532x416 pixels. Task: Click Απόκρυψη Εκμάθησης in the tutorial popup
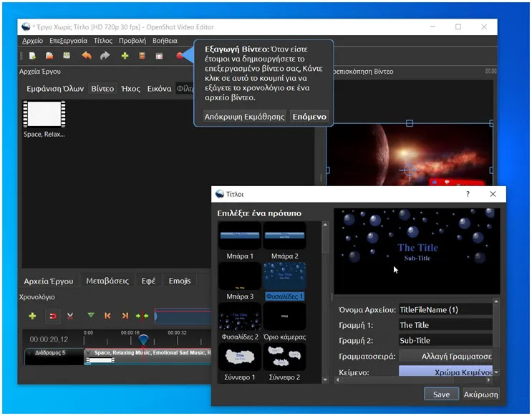point(244,117)
